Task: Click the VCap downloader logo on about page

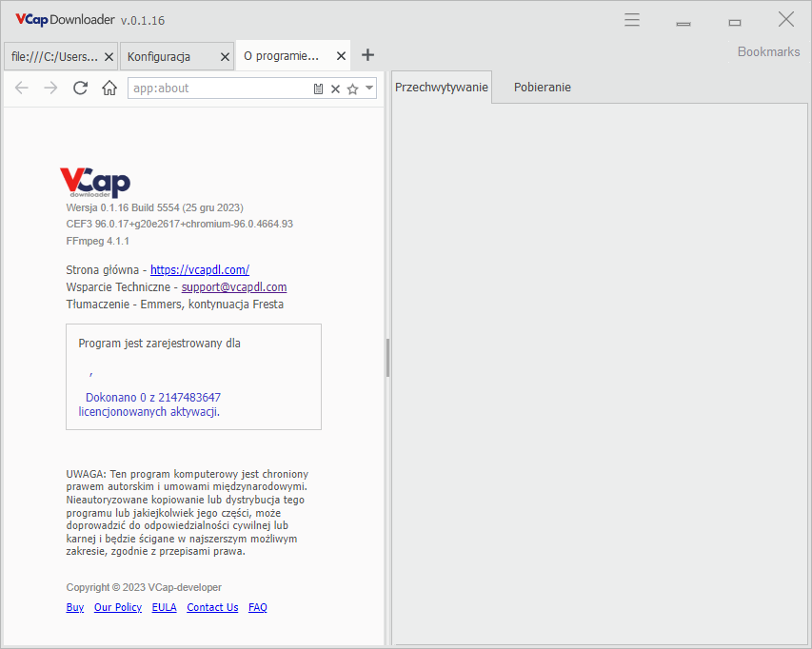Action: tap(95, 182)
